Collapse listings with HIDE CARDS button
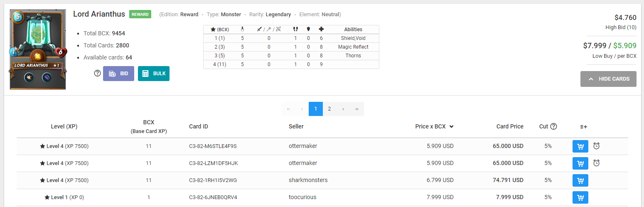This screenshot has height=207, width=644. pyautogui.click(x=608, y=79)
